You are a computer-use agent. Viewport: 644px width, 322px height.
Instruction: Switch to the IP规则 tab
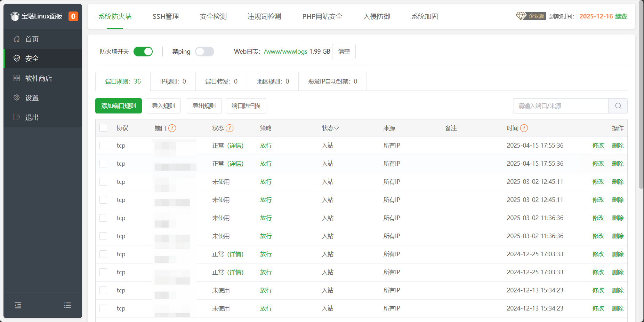pos(173,81)
